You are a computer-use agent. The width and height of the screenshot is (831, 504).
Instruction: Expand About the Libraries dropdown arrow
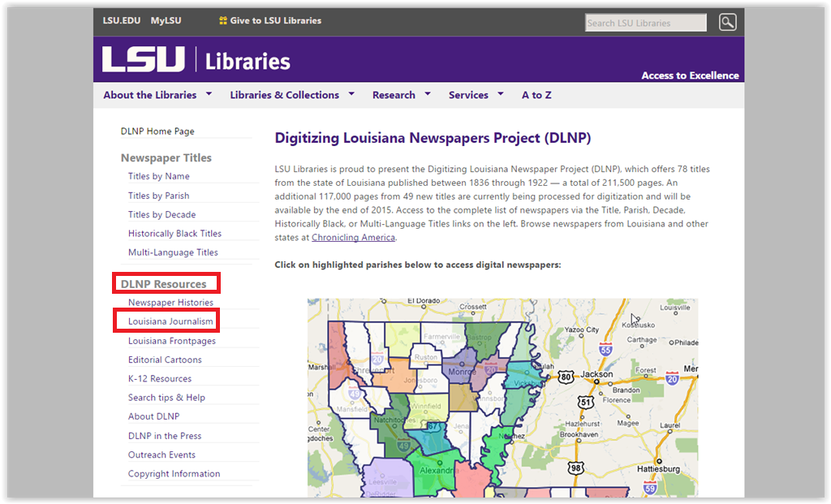coord(209,94)
